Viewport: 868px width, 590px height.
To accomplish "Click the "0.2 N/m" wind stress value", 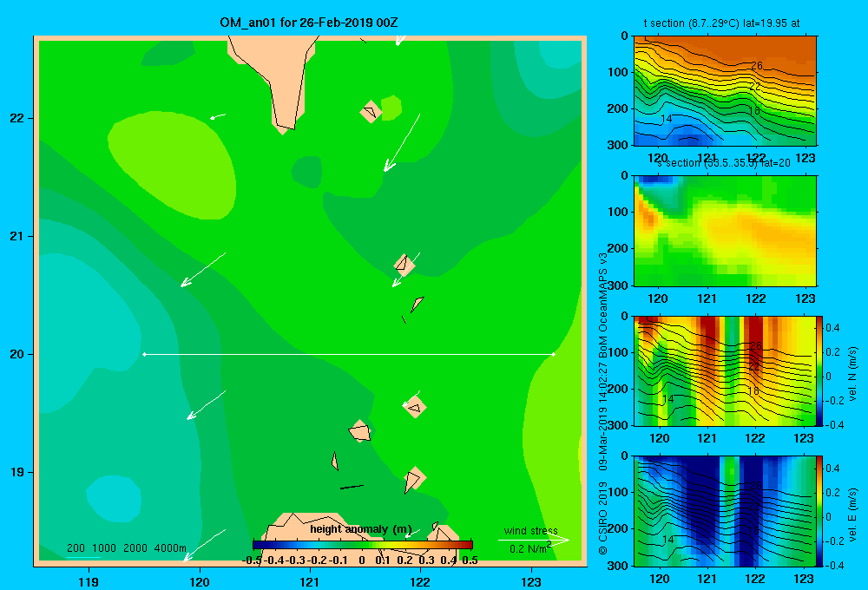I will (529, 548).
